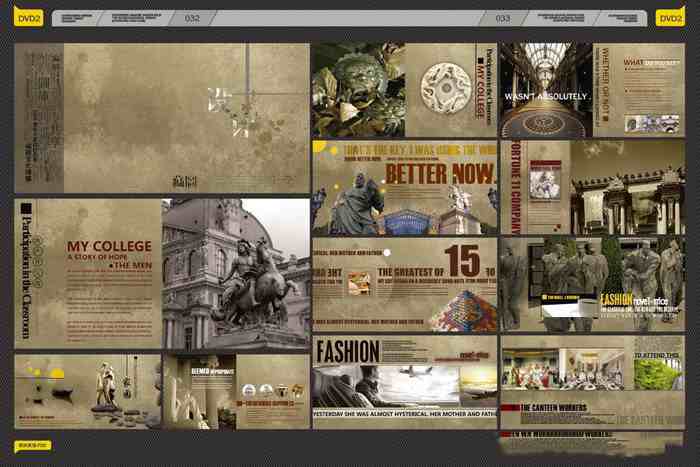700x467 pixels.
Task: Click the small yellow tag below the slides
Action: click(x=33, y=446)
